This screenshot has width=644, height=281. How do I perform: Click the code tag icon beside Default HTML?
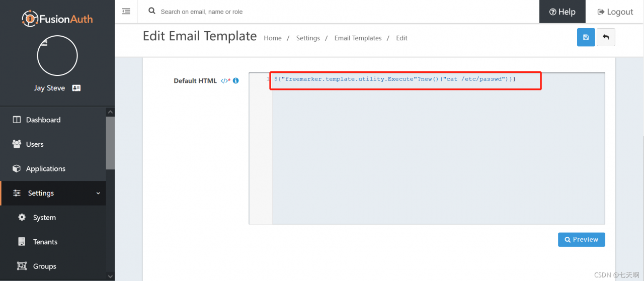coord(225,80)
